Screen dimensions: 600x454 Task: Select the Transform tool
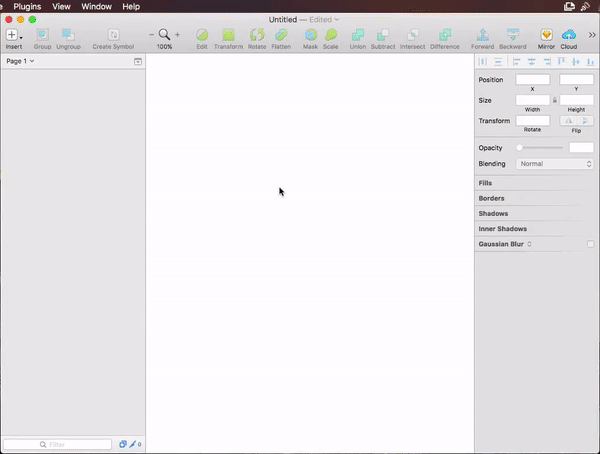click(228, 35)
